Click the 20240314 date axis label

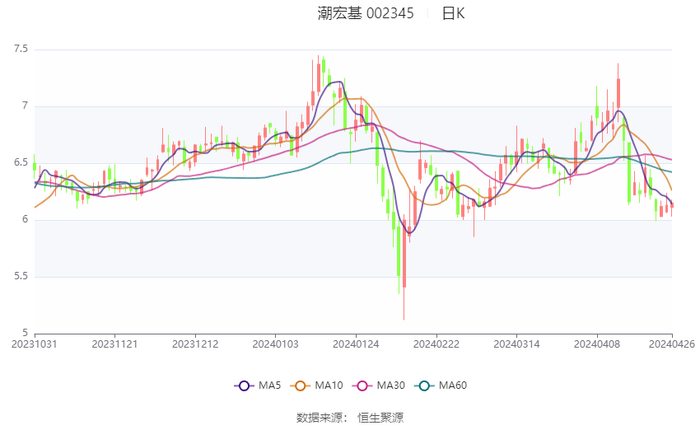[x=515, y=342]
